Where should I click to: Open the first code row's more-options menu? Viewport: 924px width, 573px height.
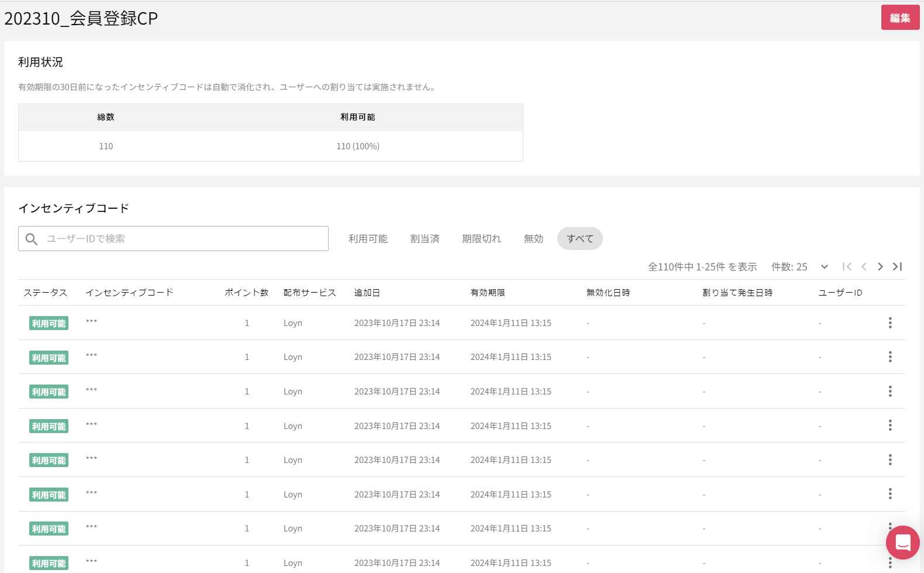point(890,322)
